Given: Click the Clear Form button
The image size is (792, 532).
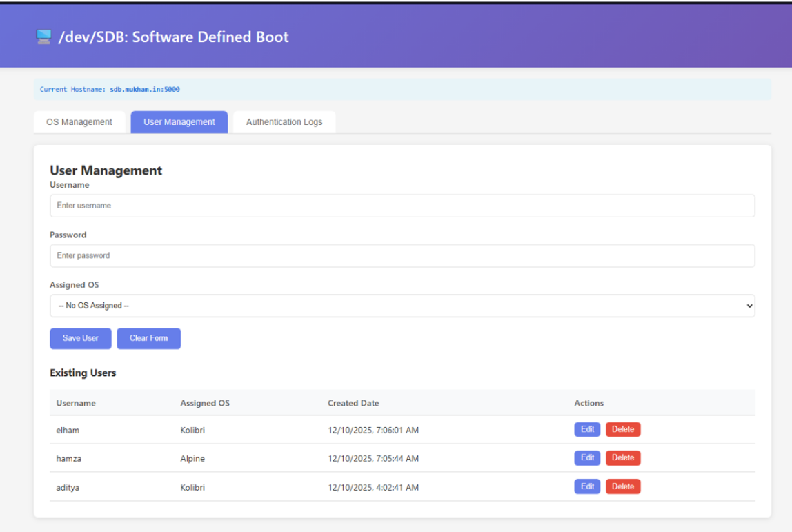Looking at the screenshot, I should (x=148, y=338).
